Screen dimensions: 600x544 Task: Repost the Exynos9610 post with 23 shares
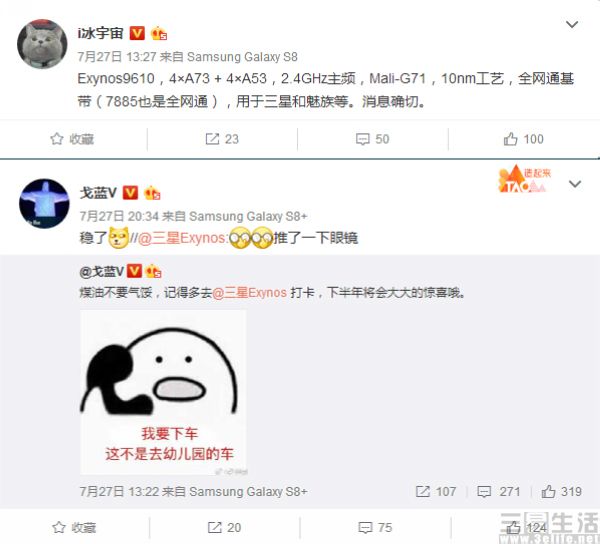[222, 139]
